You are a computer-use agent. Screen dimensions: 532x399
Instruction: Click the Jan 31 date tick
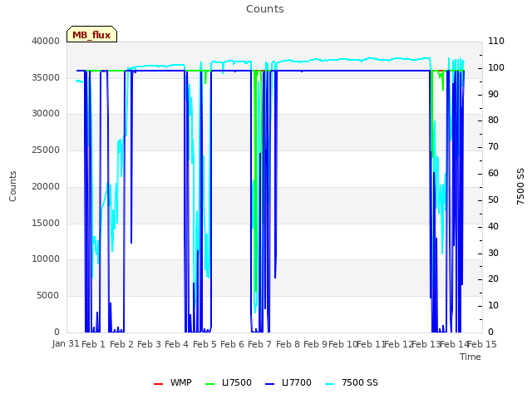coord(66,344)
